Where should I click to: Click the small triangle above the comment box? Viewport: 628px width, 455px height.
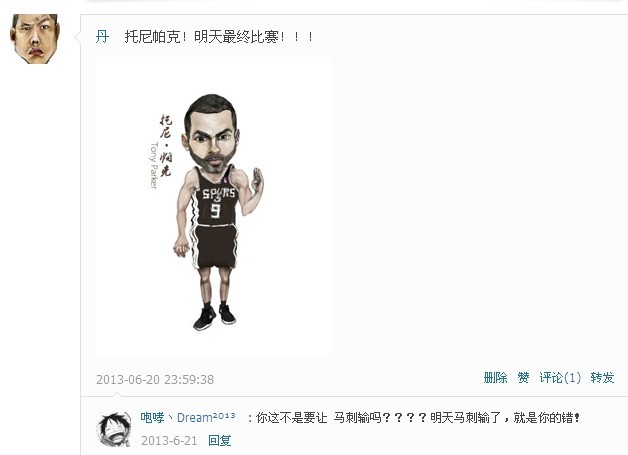click(117, 395)
